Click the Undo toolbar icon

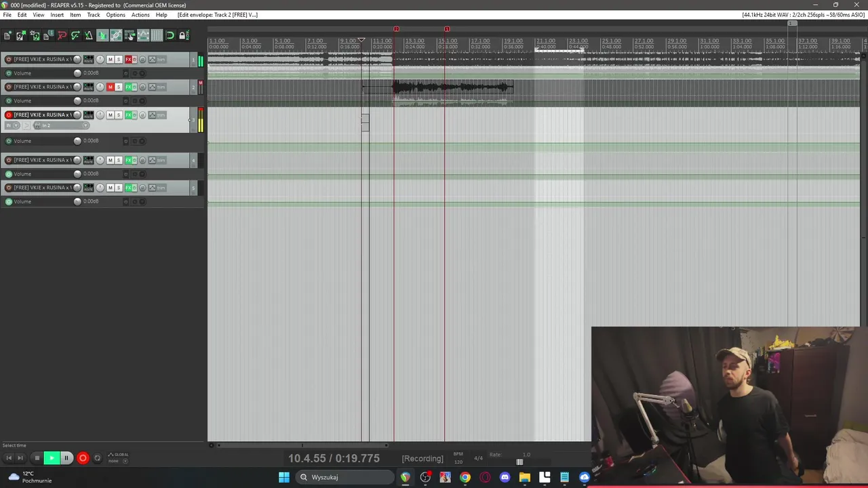click(62, 35)
